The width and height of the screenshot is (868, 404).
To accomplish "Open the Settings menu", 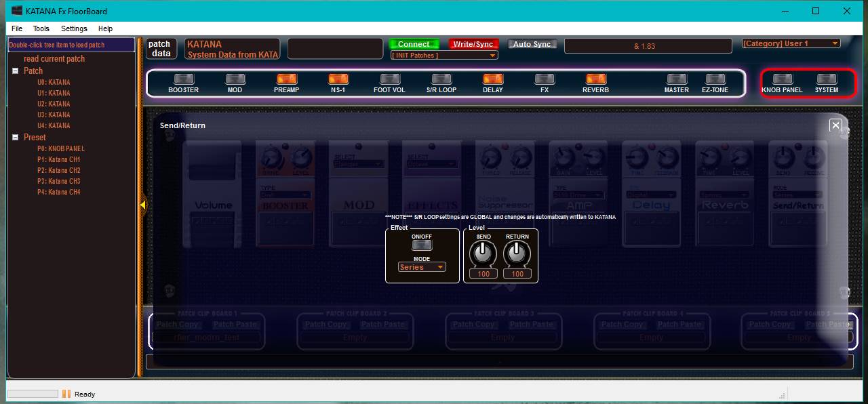I will tap(74, 28).
